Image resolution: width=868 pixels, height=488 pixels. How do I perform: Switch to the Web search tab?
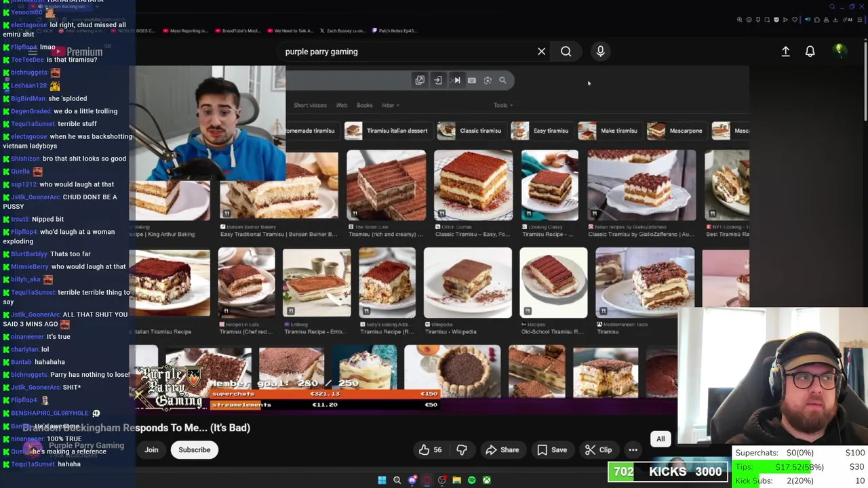[342, 105]
